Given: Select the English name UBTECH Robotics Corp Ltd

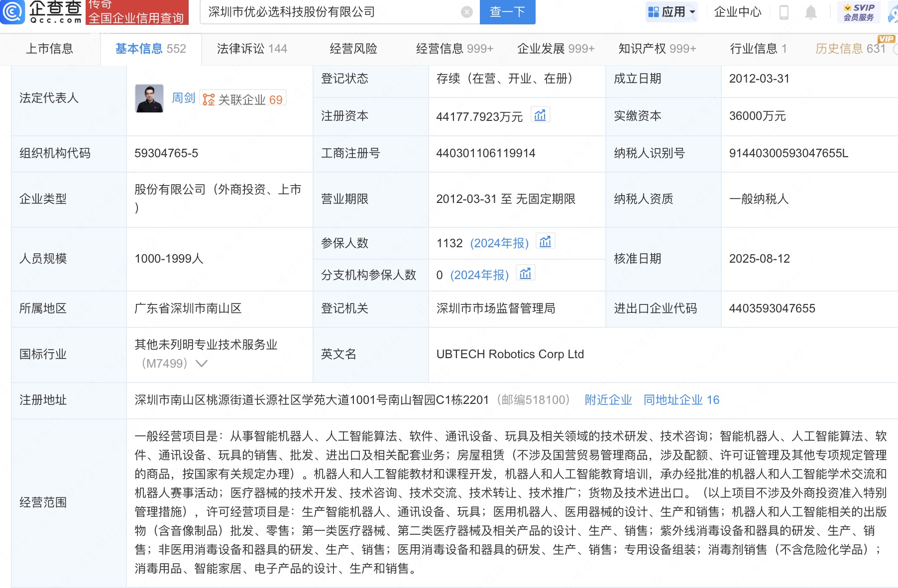Looking at the screenshot, I should pyautogui.click(x=510, y=354).
